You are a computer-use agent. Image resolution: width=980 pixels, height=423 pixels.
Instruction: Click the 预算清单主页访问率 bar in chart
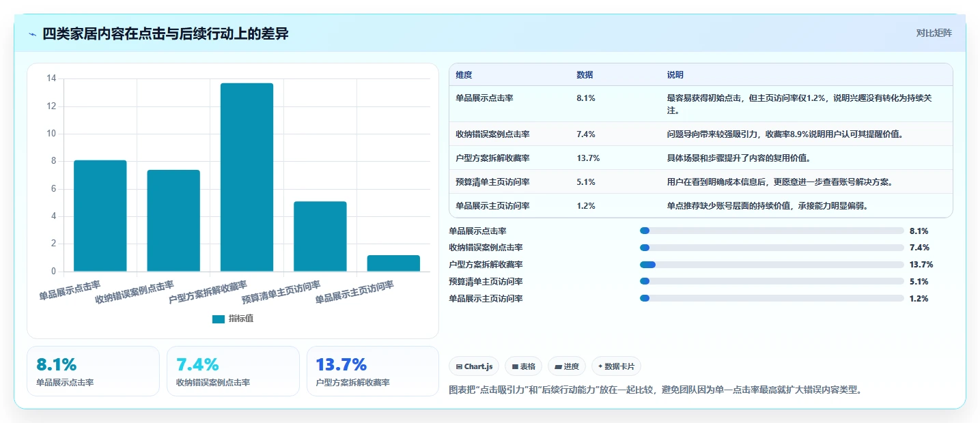coord(320,236)
